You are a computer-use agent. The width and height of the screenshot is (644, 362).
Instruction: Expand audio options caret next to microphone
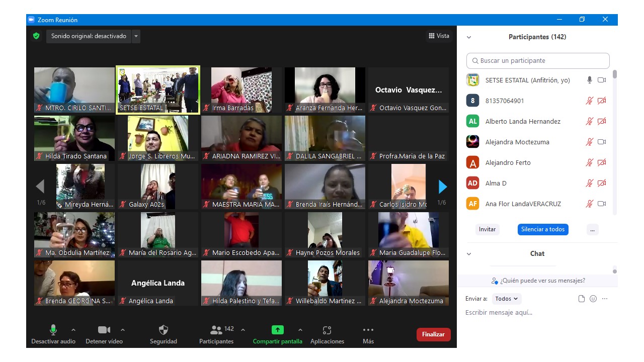click(73, 330)
